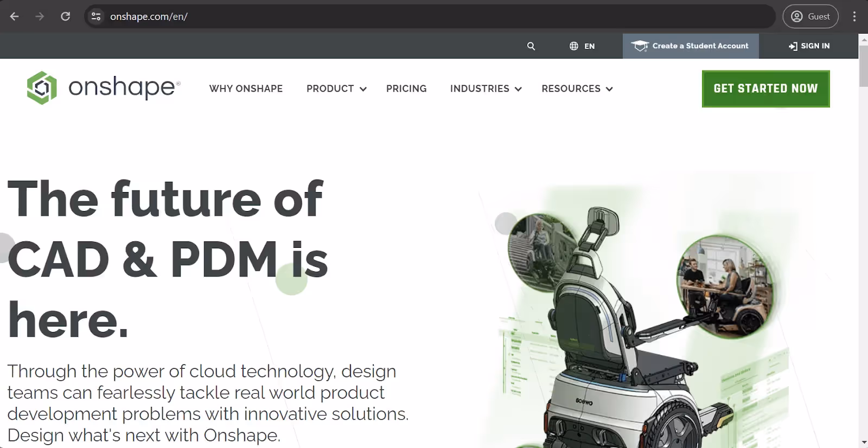Open site information icon in address bar
The height and width of the screenshot is (448, 868).
[x=96, y=16]
